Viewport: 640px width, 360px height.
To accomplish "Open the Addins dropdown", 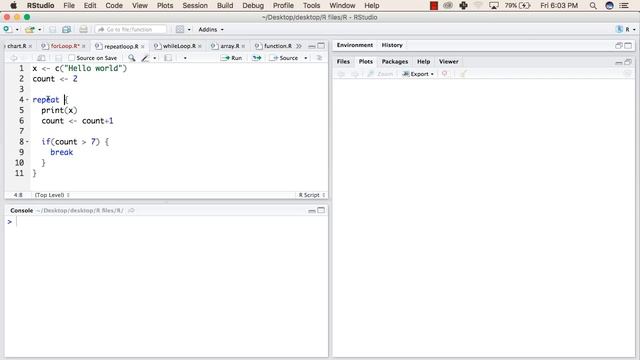I will (x=211, y=29).
